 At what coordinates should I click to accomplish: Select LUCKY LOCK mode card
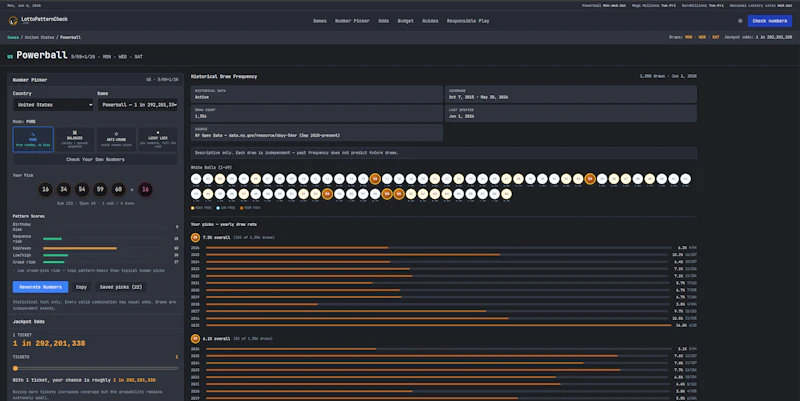(158, 139)
